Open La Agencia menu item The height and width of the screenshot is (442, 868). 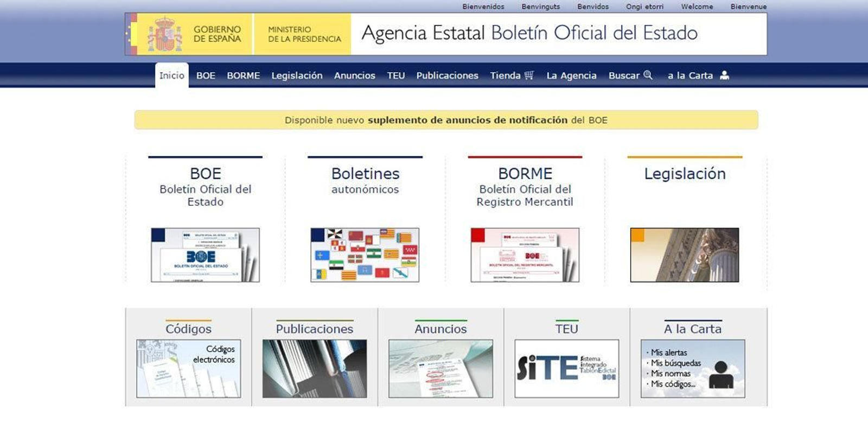tap(571, 75)
